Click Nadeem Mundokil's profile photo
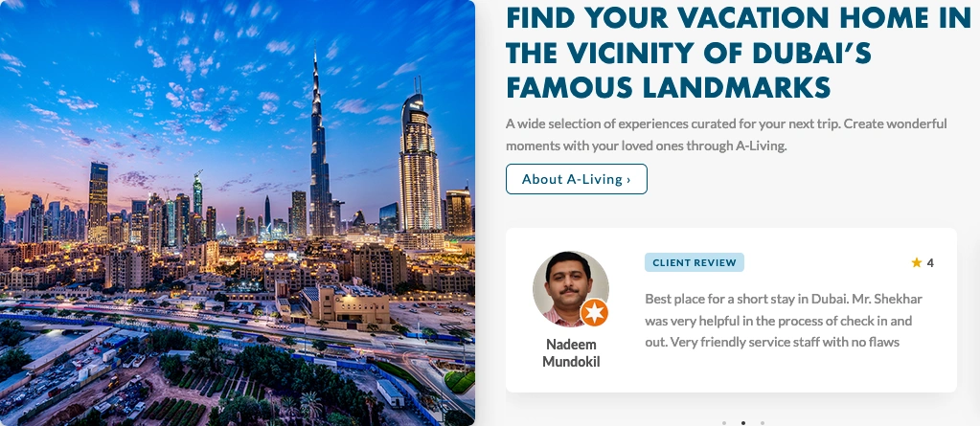Viewport: 980px width, 426px height. 571,289
